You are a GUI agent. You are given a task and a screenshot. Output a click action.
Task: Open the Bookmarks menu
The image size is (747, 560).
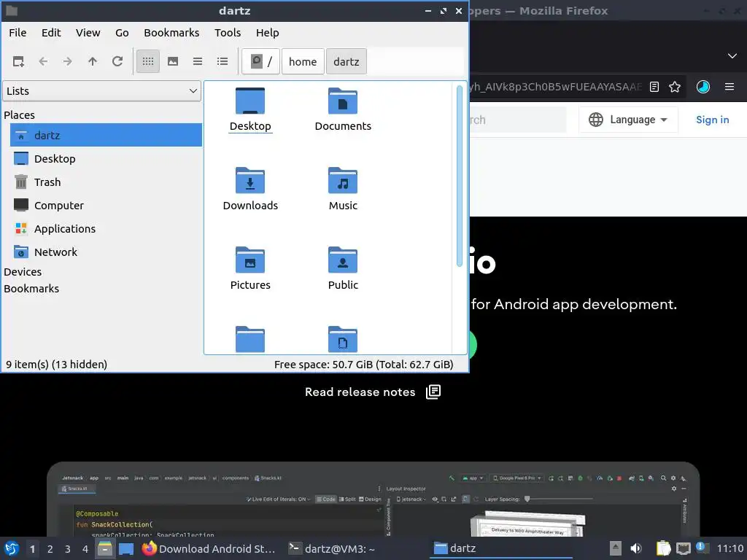171,33
